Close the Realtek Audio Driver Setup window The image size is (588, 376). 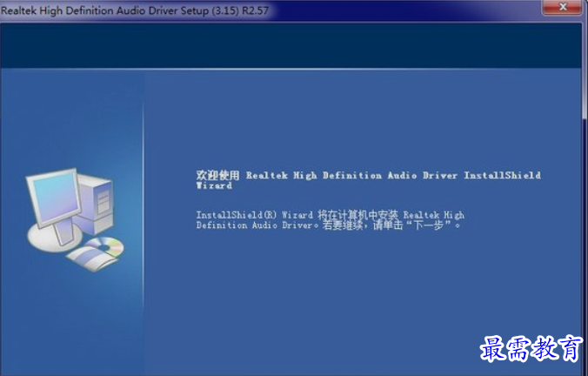point(562,7)
